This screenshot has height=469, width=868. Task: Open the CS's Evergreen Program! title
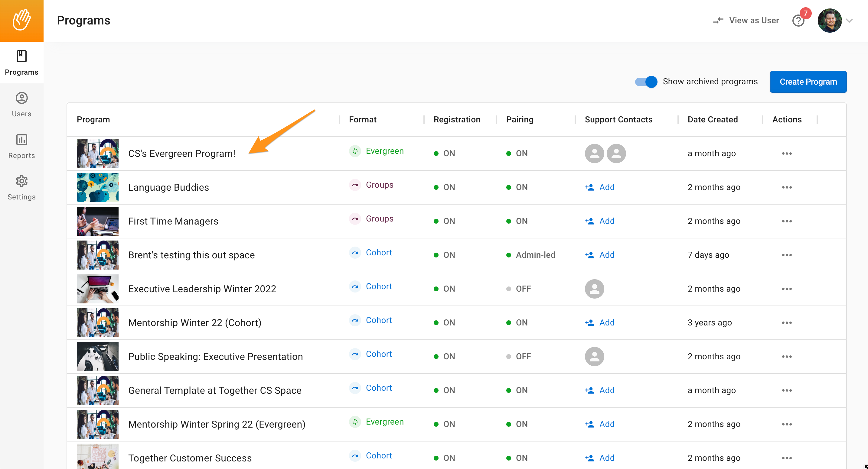[x=182, y=154]
